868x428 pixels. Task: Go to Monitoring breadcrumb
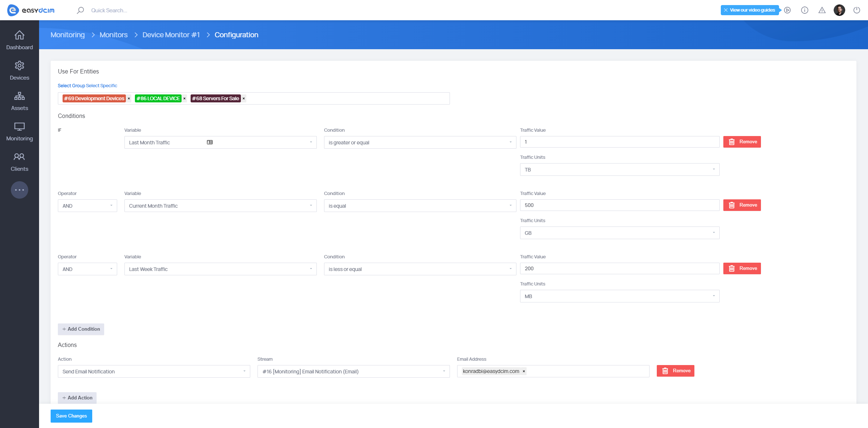68,35
